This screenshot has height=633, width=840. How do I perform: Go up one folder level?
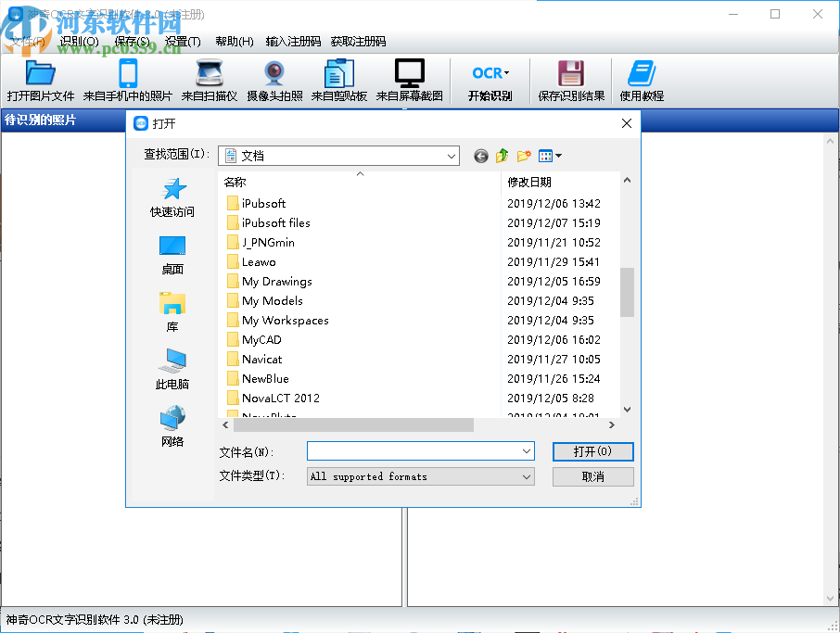pos(502,156)
